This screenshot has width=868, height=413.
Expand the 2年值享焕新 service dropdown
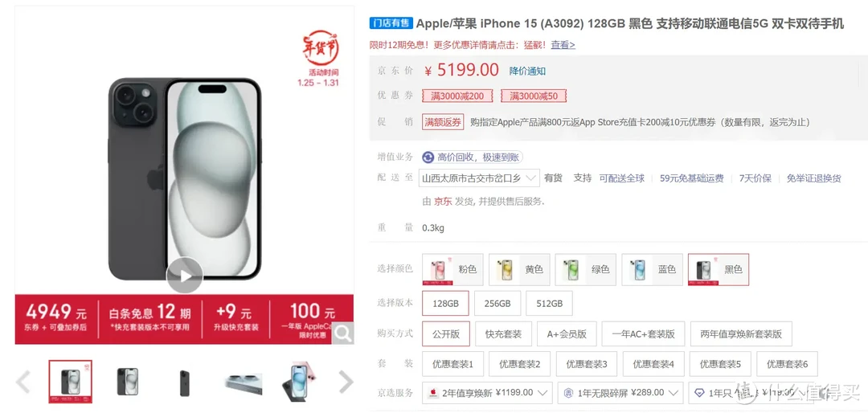tap(488, 393)
